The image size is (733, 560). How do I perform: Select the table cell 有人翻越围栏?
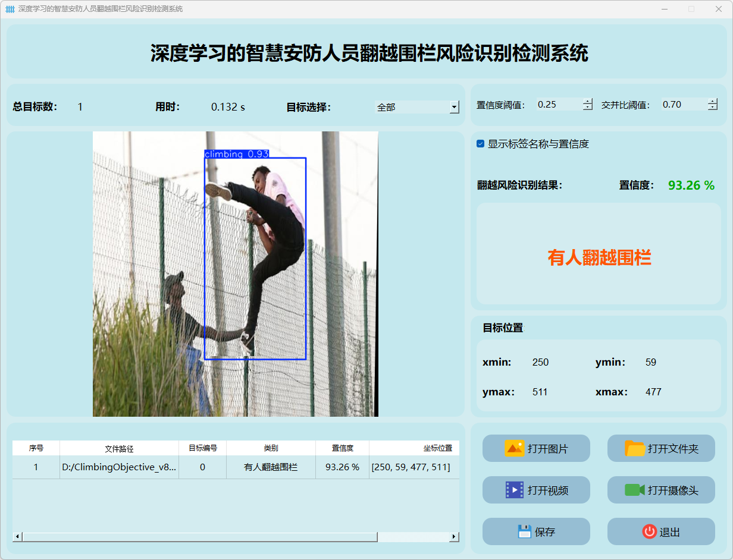click(271, 467)
